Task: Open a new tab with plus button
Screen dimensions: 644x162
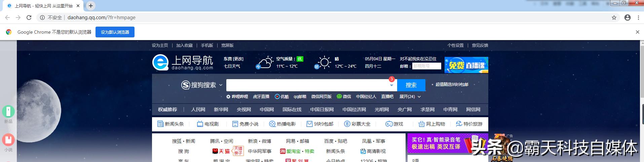Action: (x=91, y=6)
